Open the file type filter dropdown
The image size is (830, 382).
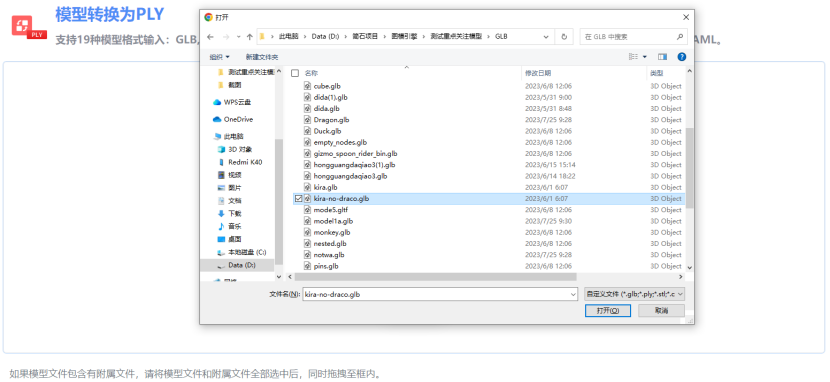click(x=634, y=294)
